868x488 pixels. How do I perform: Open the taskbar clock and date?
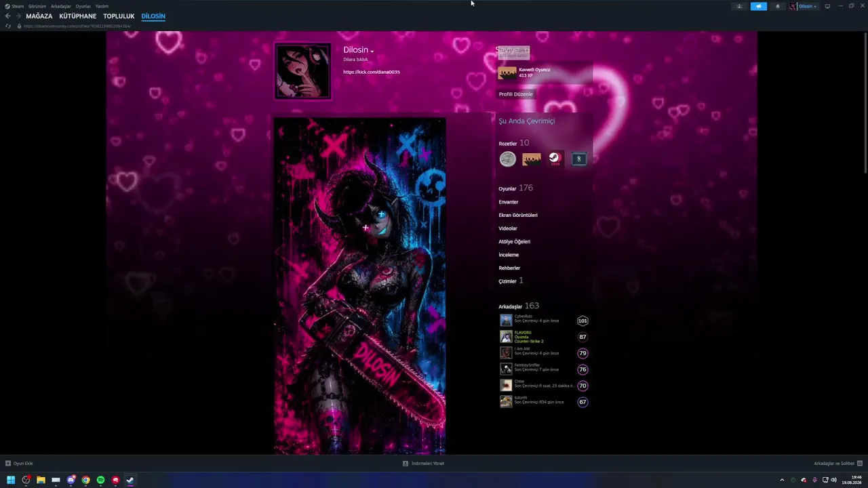point(852,480)
